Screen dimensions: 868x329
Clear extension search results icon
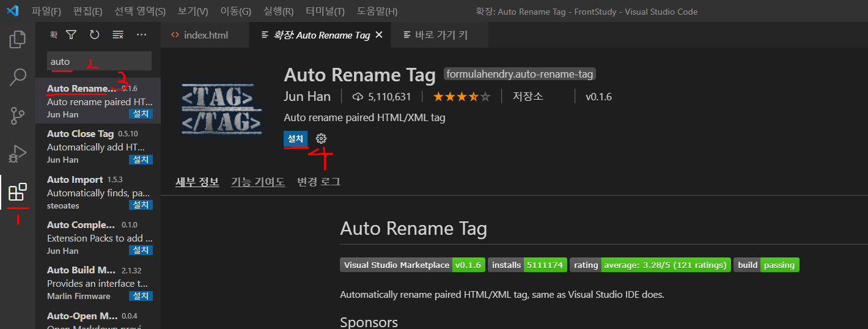tap(118, 35)
